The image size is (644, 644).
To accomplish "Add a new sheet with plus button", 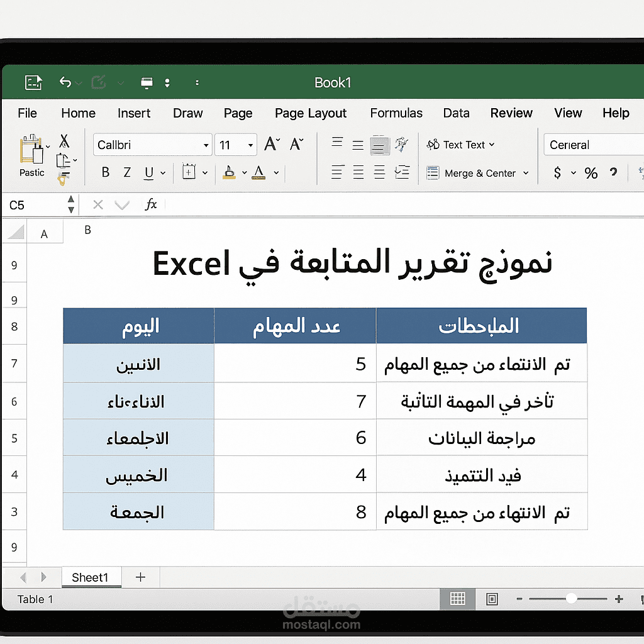I will point(140,577).
